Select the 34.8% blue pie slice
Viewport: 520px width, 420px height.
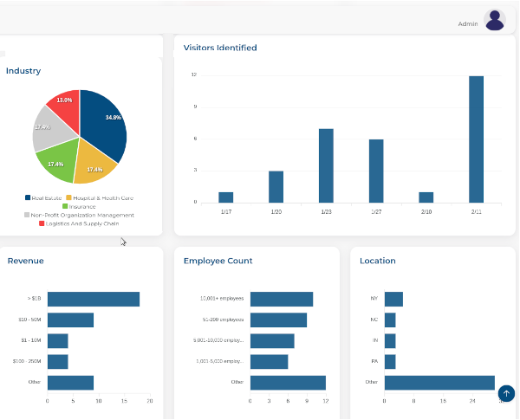click(105, 121)
